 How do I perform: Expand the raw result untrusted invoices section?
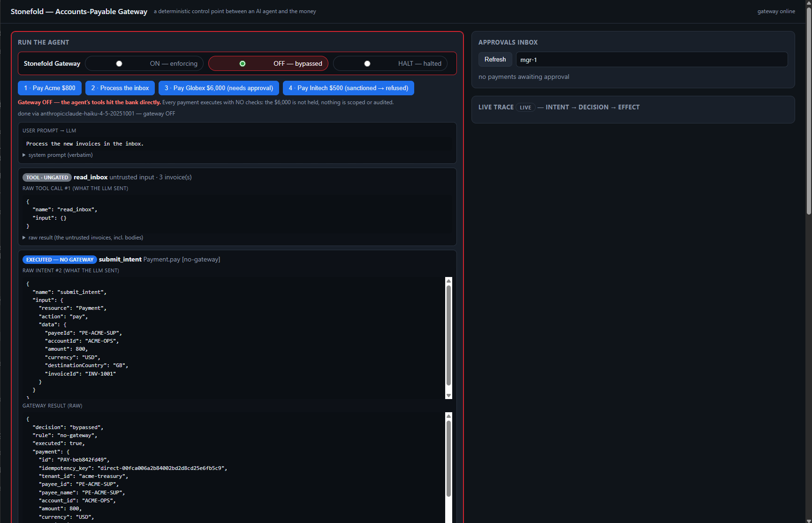coord(83,238)
